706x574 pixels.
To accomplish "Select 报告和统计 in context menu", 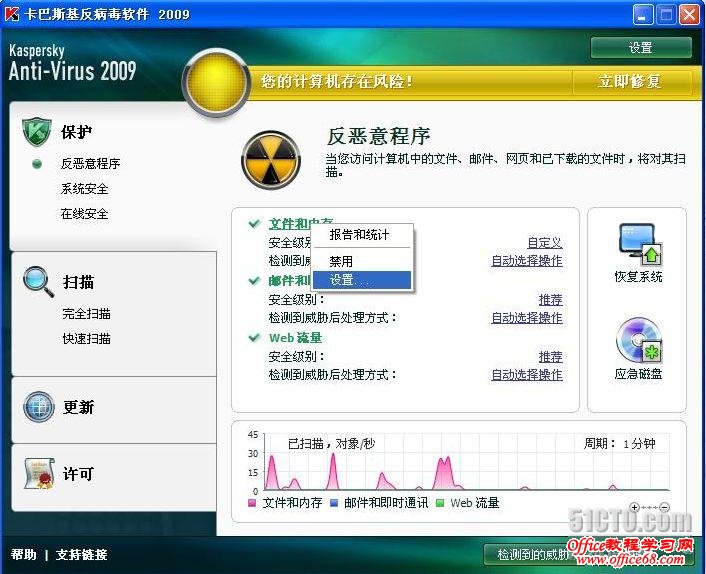I will 362,235.
